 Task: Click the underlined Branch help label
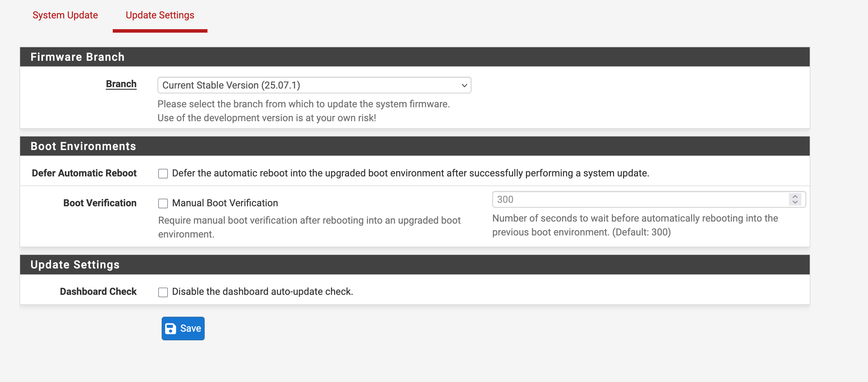click(121, 84)
